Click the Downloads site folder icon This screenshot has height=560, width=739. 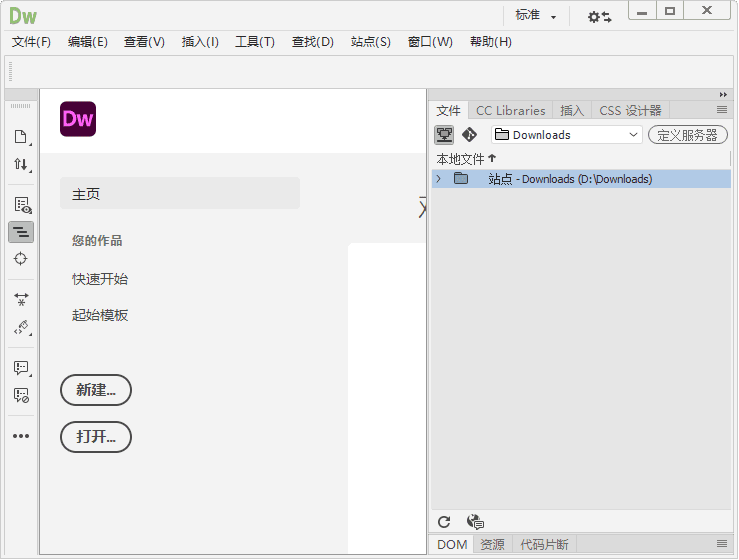[x=461, y=179]
